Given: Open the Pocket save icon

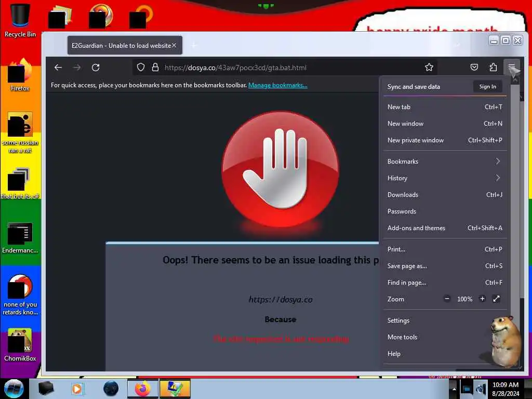Looking at the screenshot, I should 474,67.
